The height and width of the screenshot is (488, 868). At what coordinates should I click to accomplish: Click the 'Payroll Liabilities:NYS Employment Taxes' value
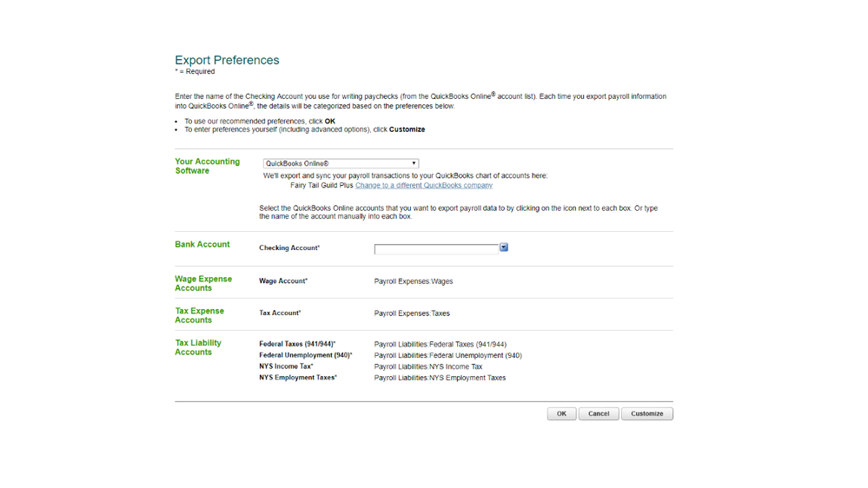[x=440, y=379]
